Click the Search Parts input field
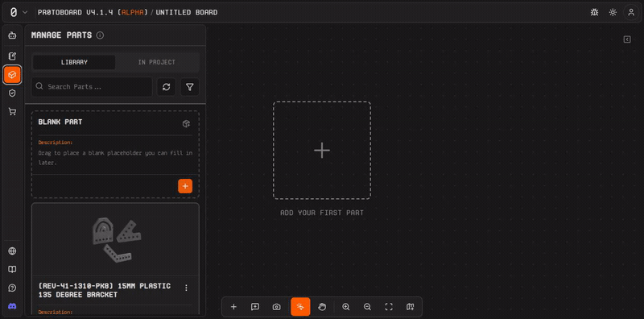 [x=92, y=87]
